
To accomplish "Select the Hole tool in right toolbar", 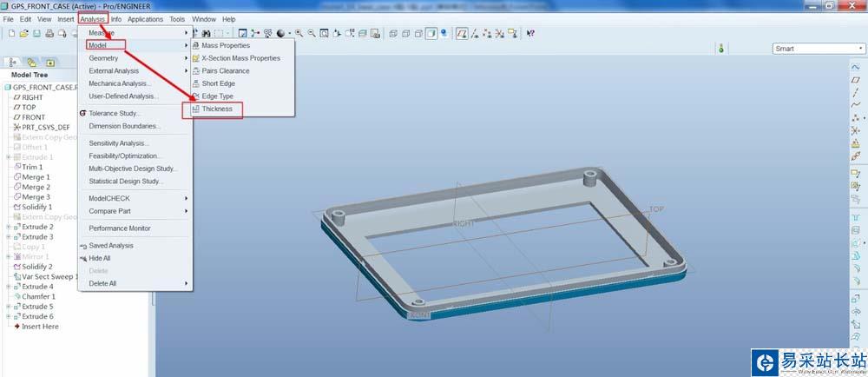I will 855,216.
